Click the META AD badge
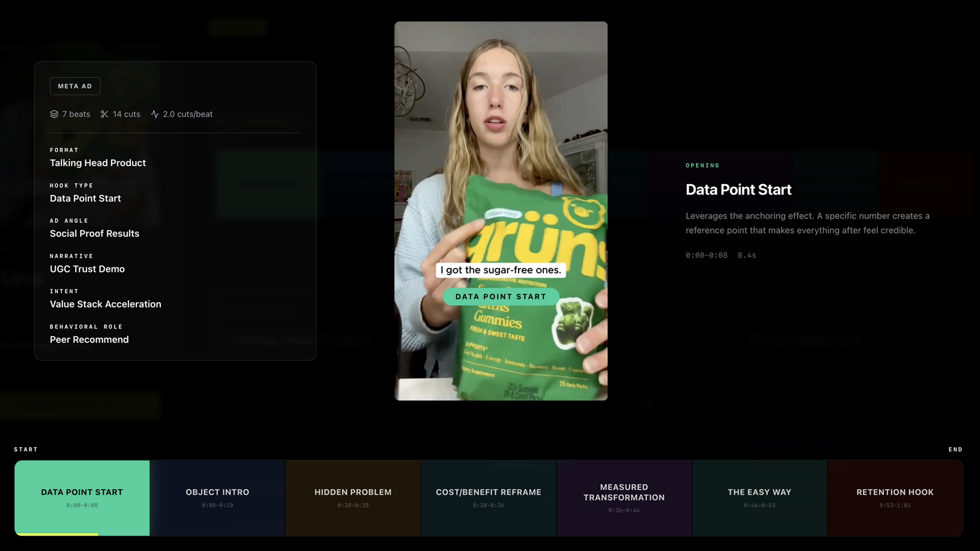980x551 pixels. (x=75, y=86)
